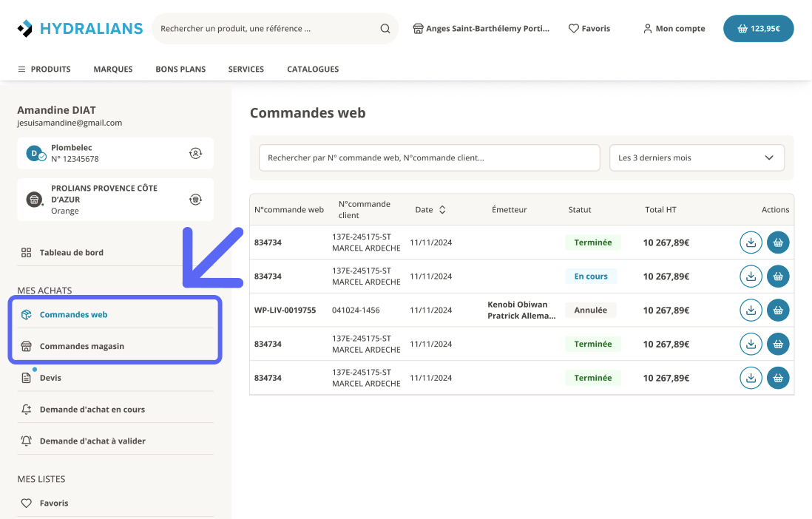Screen dimensions: 812x519
Task: Open the PRODUITS hamburger menu
Action: (x=44, y=69)
